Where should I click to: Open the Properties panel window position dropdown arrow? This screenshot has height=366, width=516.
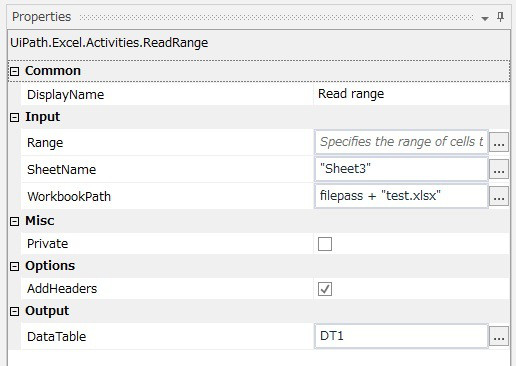pos(485,19)
